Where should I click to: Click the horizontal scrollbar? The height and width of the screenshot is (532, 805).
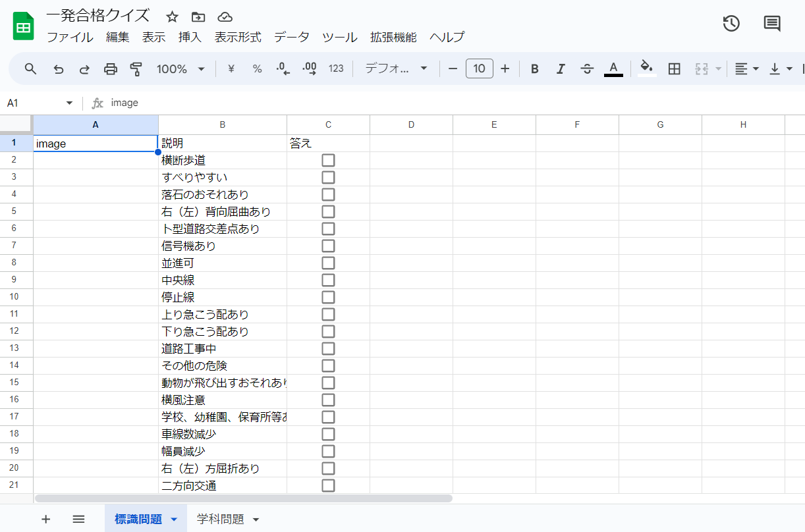tap(243, 498)
